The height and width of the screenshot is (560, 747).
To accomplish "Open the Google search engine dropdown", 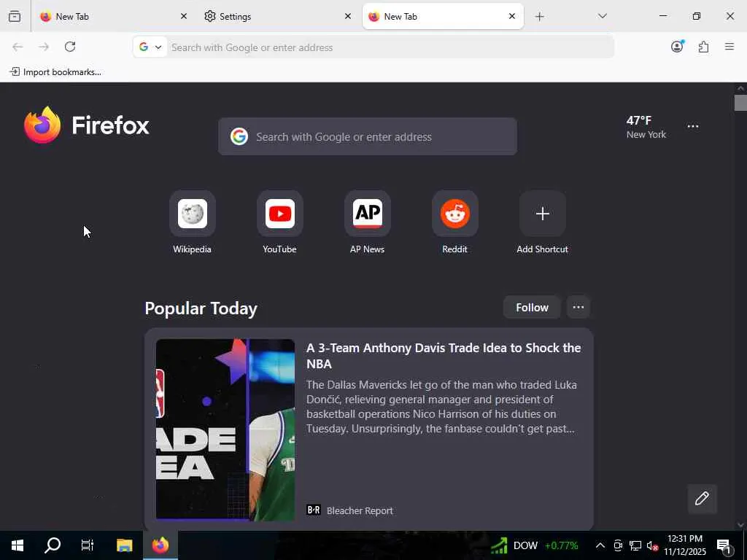I will tap(150, 47).
